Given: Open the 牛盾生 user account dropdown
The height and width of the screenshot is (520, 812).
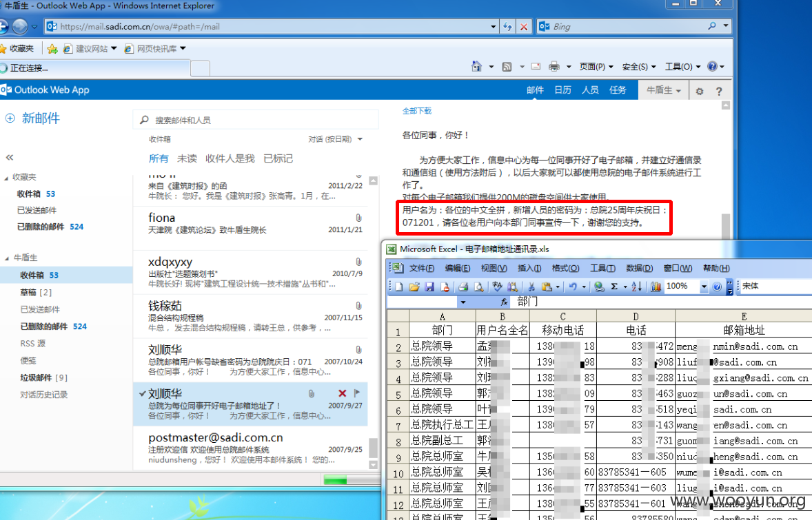Looking at the screenshot, I should (663, 90).
